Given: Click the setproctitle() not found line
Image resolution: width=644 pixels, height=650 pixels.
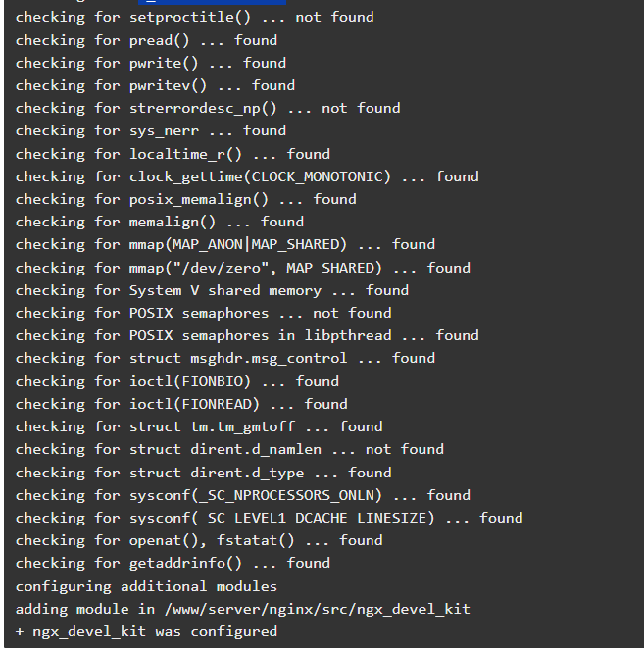Looking at the screenshot, I should pyautogui.click(x=195, y=18).
